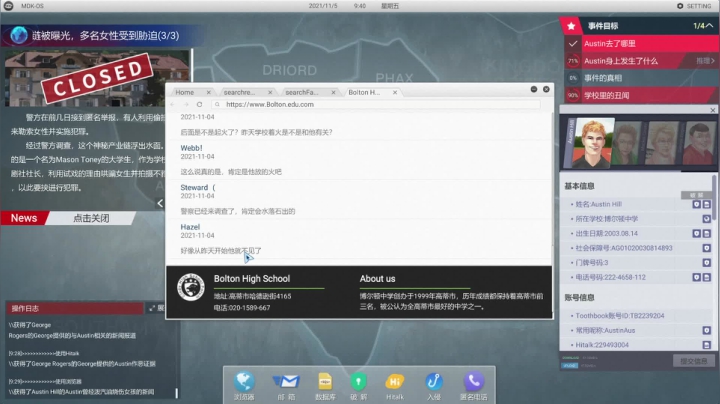Open SETTING gear in top bar
Image resolution: width=720 pixels, height=404 pixels.
(693, 6)
